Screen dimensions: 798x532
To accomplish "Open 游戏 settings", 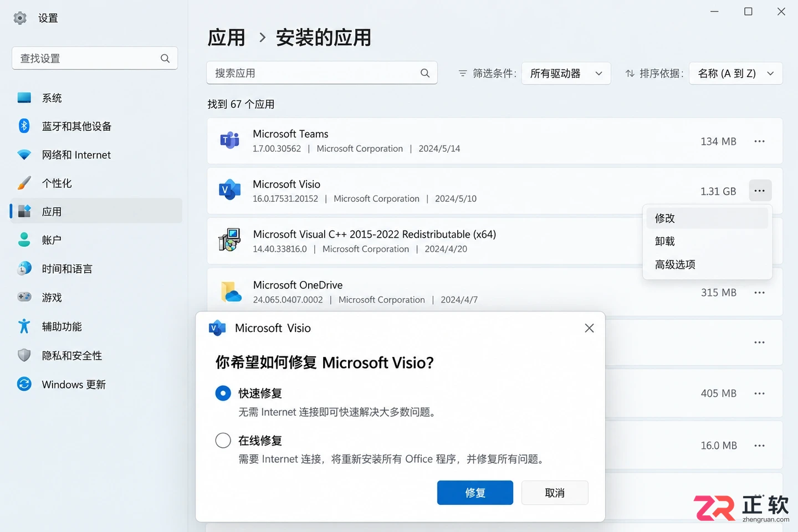I will coord(96,298).
